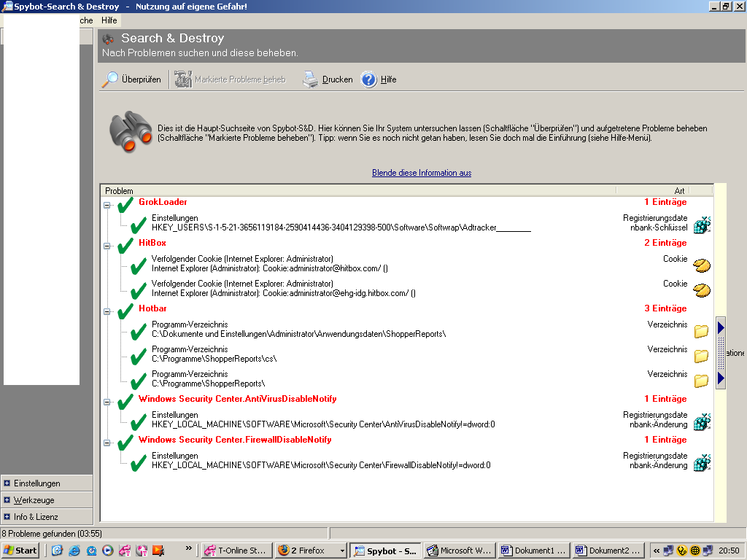Expand hidden system tray icons with the chevron
Screen dimensions: 747x560
(x=657, y=551)
